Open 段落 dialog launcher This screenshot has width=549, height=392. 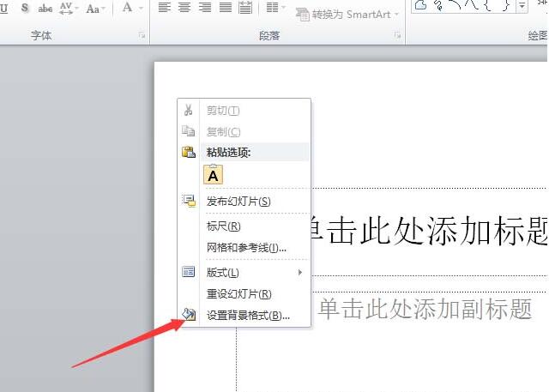(397, 35)
